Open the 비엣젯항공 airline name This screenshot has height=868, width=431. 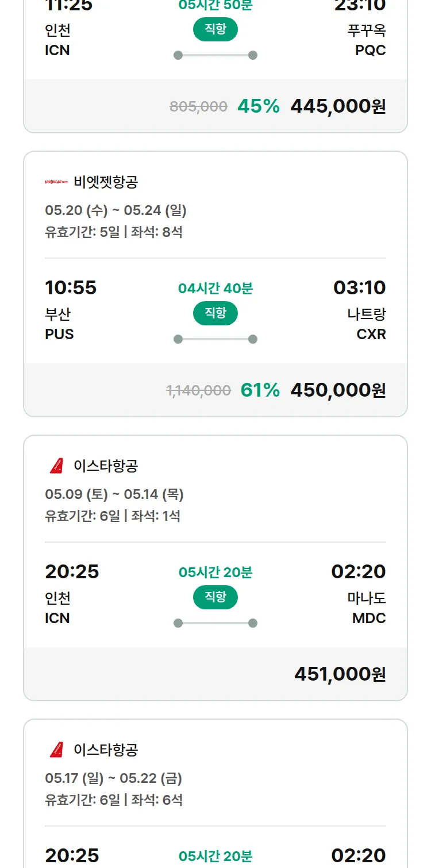click(106, 182)
